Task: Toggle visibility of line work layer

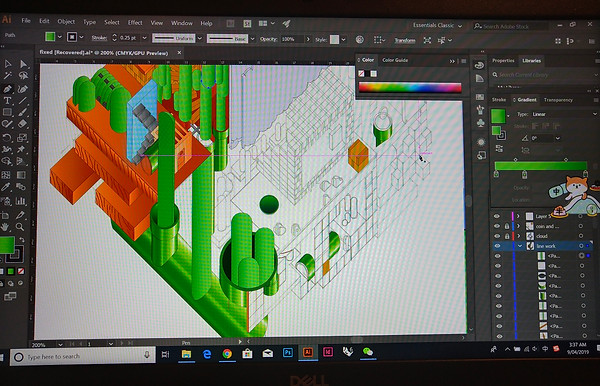Action: pos(497,246)
